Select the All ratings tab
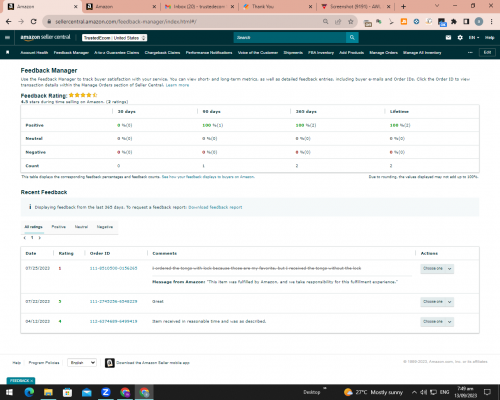The image size is (500, 400). click(34, 227)
